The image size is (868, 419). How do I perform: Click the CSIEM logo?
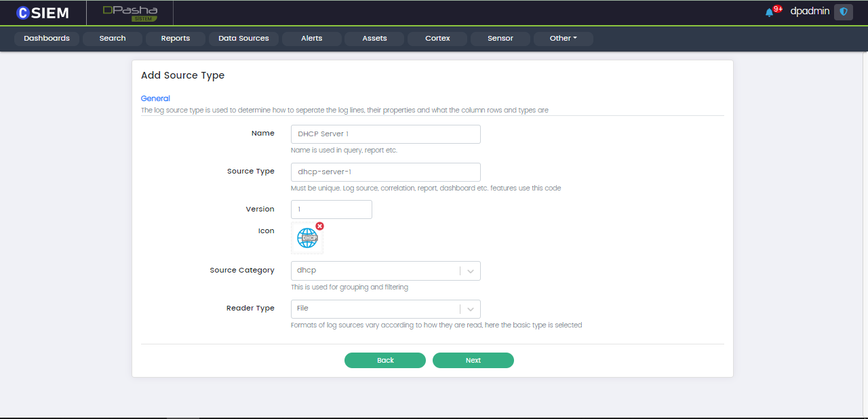tap(43, 12)
